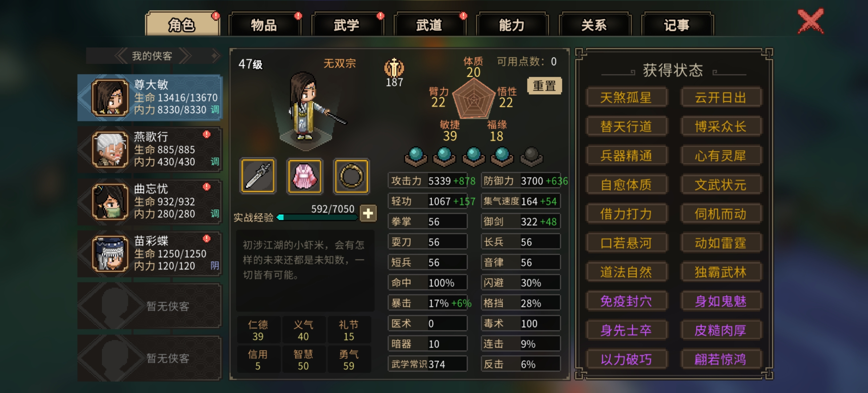The height and width of the screenshot is (393, 868).
Task: Click the plus icon beside 实战经验
Action: pos(368,213)
